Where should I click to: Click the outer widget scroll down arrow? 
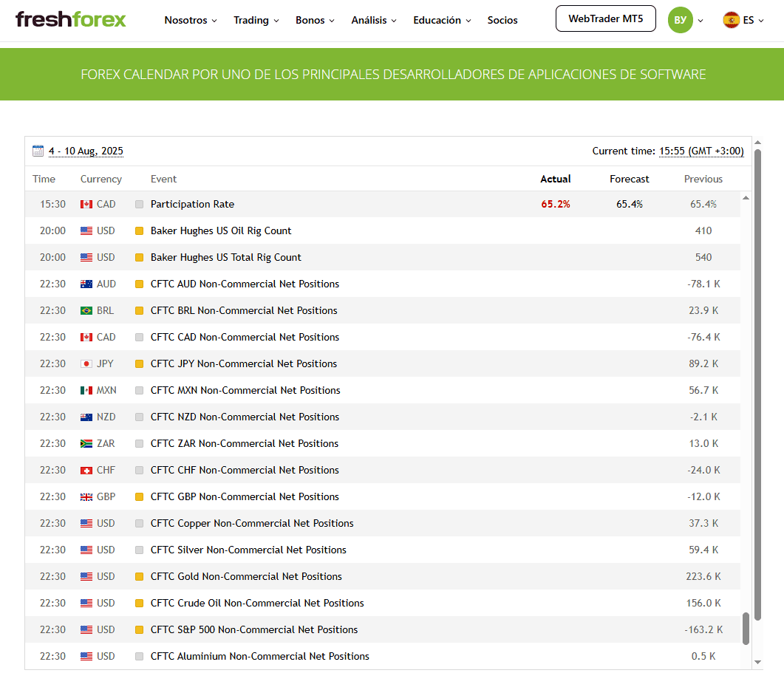point(757,662)
